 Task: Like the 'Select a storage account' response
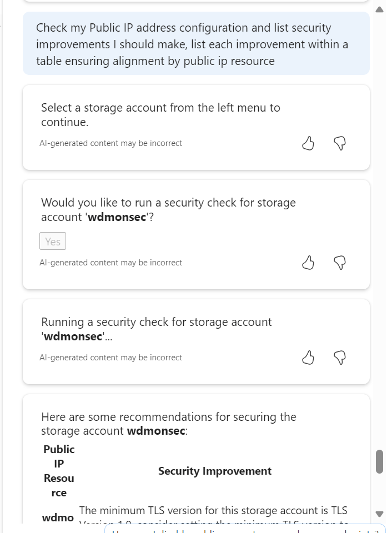pyautogui.click(x=308, y=144)
